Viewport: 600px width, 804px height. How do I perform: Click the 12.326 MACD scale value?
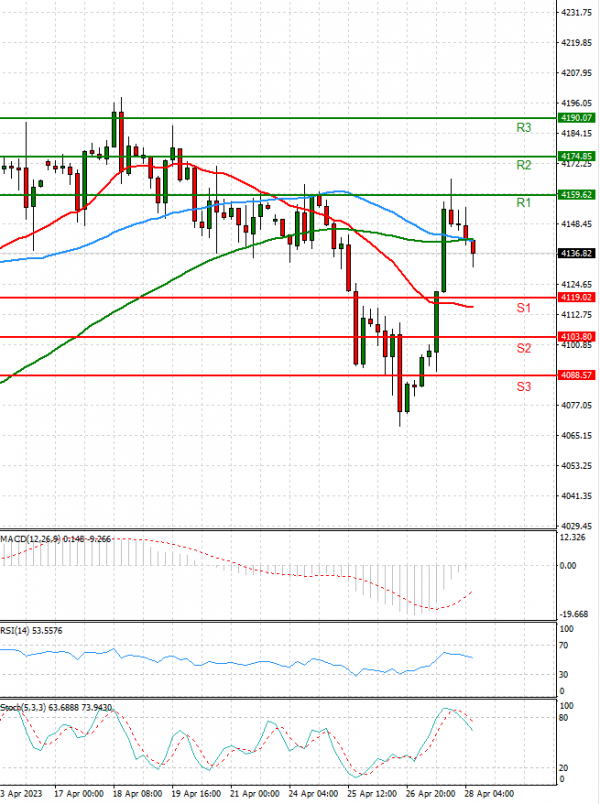point(572,537)
